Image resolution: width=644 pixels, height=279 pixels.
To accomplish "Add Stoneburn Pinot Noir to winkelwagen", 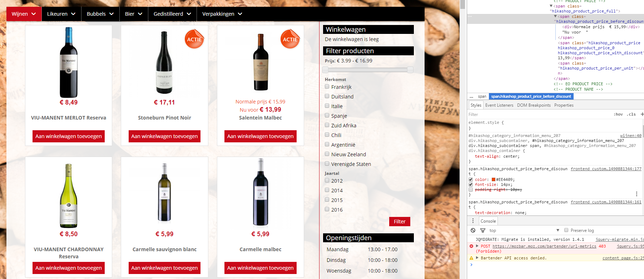I will [x=164, y=136].
